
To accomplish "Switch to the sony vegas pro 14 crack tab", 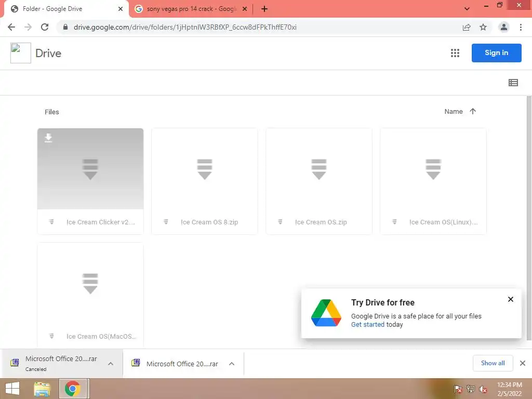I will click(x=191, y=9).
